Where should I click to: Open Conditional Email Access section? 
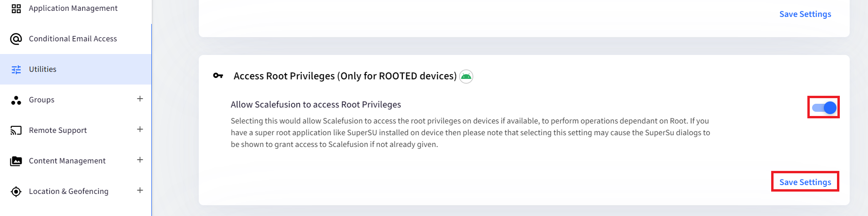point(76,39)
